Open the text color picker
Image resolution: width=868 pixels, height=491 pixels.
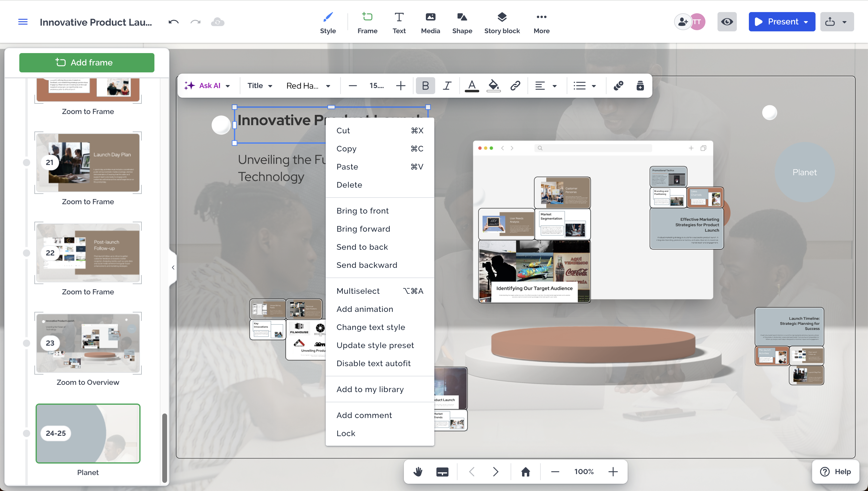point(472,86)
